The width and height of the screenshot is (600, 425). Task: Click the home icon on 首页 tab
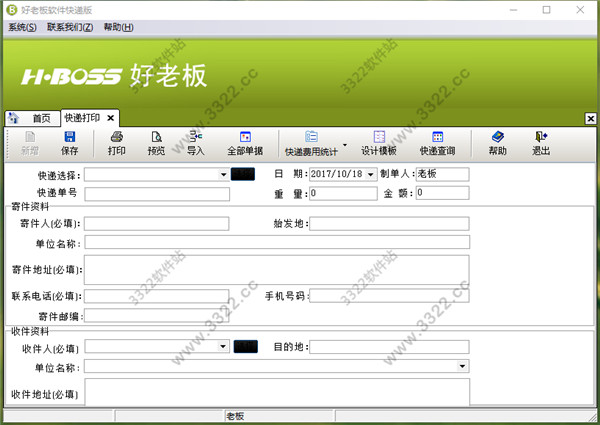(14, 118)
